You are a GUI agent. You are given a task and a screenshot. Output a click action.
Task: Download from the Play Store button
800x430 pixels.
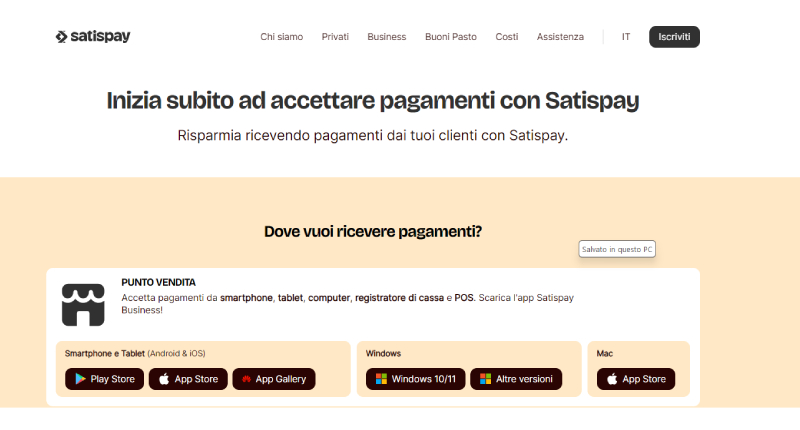(x=105, y=379)
